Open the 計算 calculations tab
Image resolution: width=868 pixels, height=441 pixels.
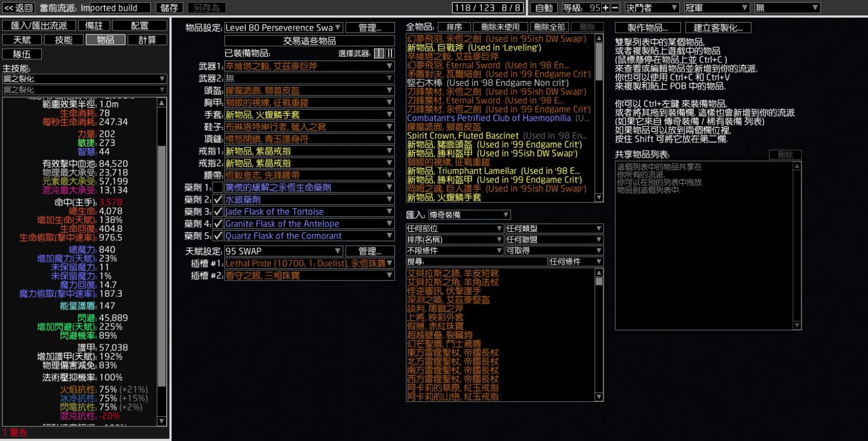[146, 40]
